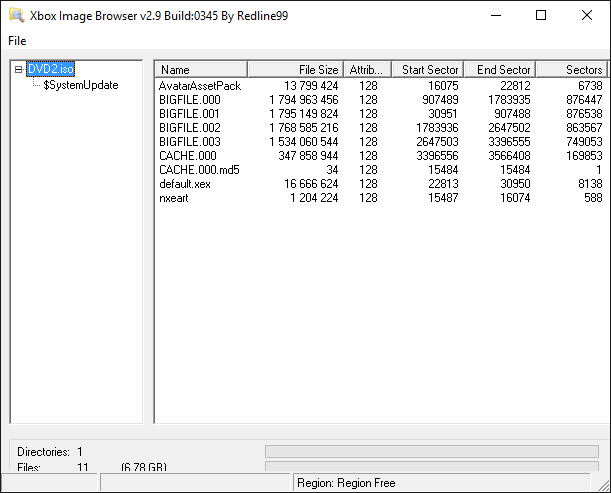Click file size 1 534 060 544

pos(304,141)
